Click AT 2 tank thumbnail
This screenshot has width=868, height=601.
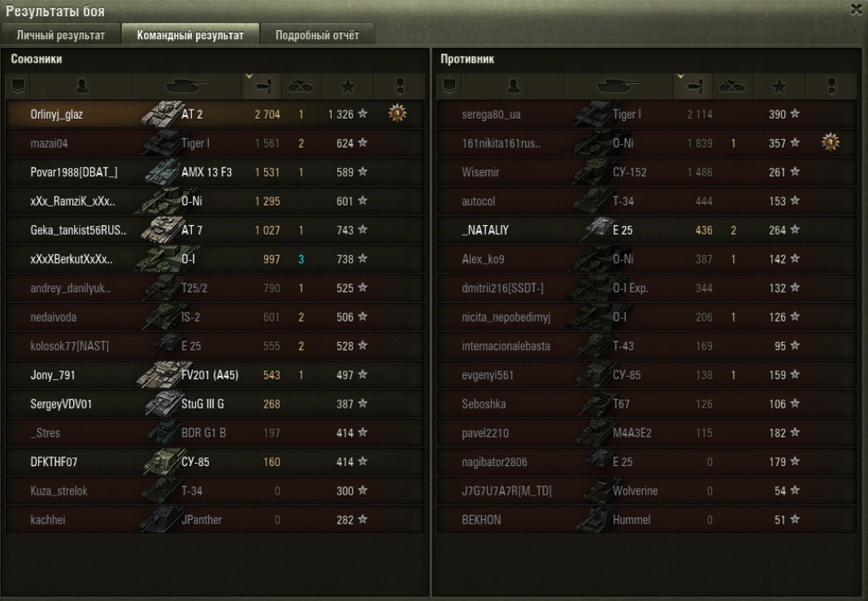pyautogui.click(x=161, y=114)
